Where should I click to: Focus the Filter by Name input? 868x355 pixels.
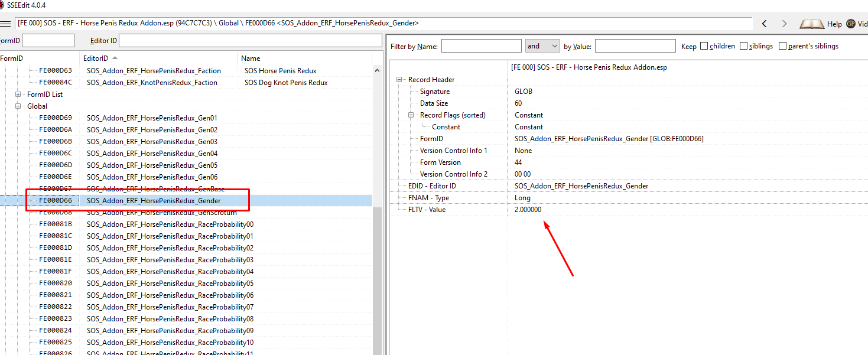point(482,46)
